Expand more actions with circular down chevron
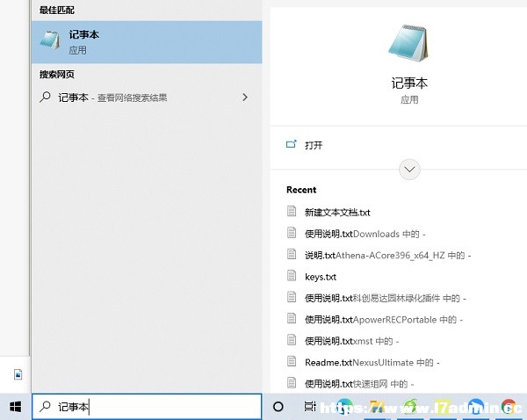 click(x=409, y=170)
